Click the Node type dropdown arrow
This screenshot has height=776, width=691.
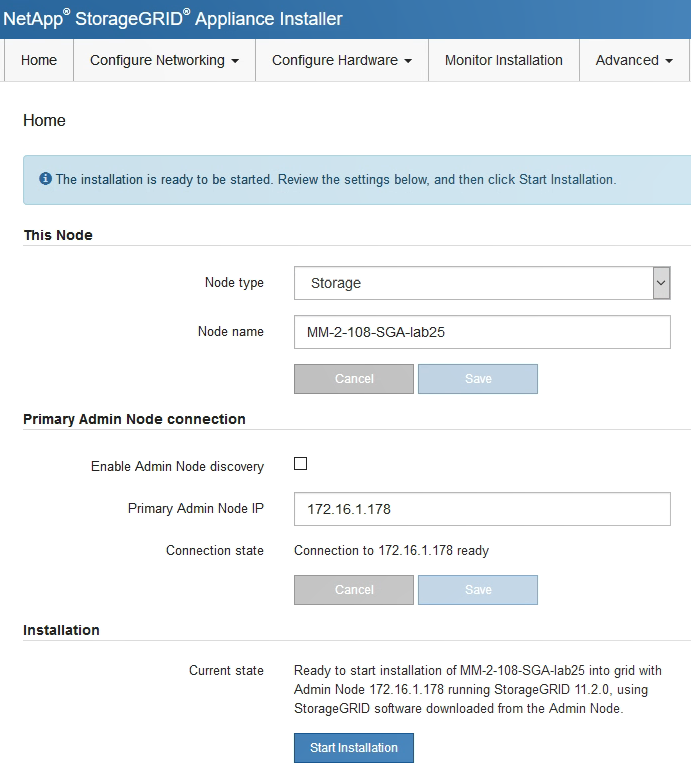coord(661,283)
